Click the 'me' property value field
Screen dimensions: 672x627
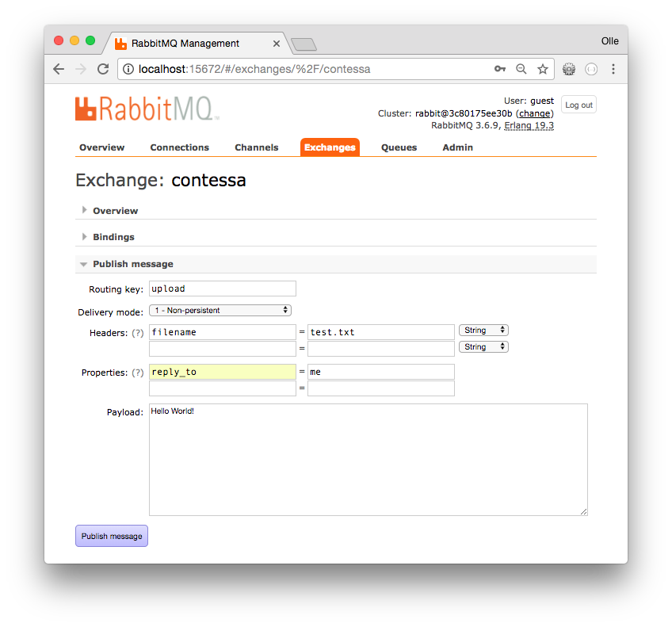tap(381, 372)
